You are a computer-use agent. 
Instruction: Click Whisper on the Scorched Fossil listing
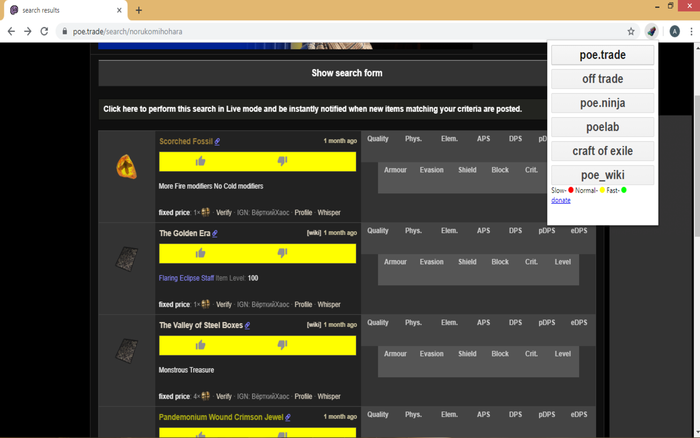pyautogui.click(x=329, y=213)
